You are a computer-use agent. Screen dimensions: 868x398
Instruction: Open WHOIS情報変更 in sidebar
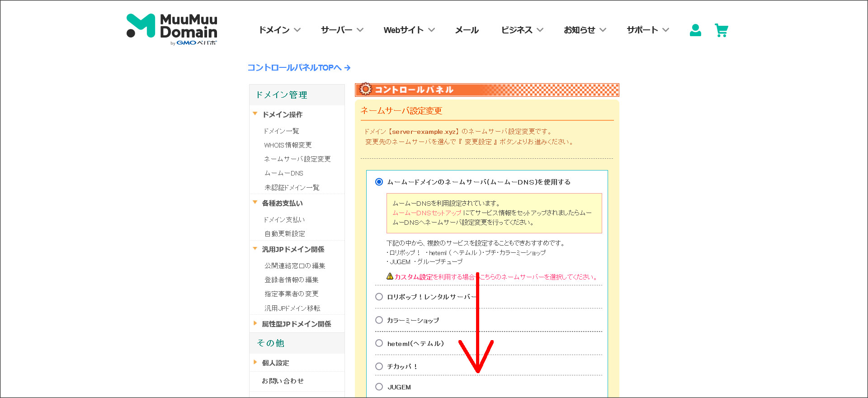click(288, 145)
